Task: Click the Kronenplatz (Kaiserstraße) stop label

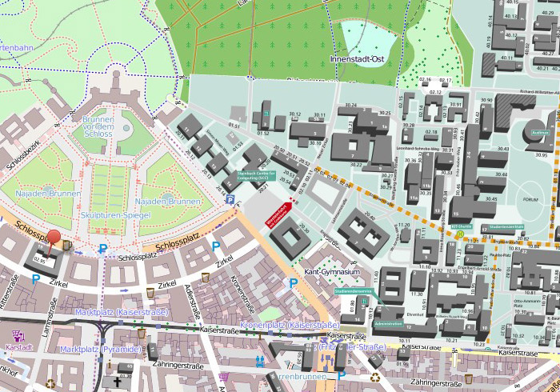Action: (290, 326)
